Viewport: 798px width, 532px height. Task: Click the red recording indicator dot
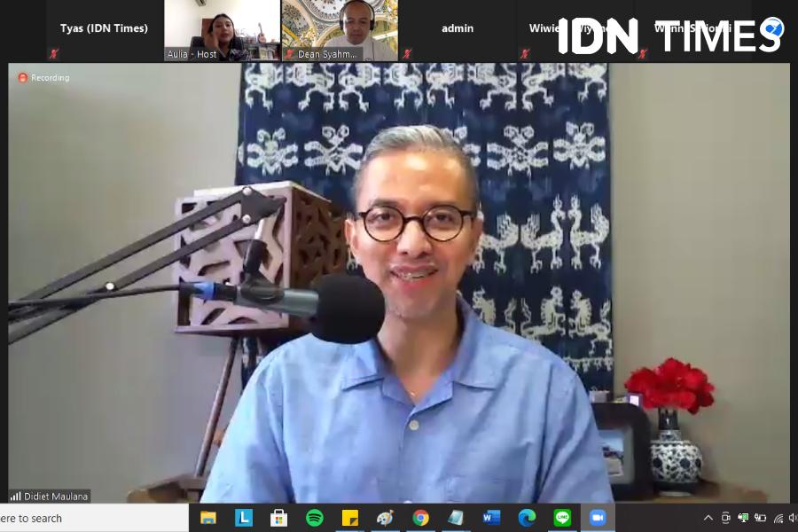[22, 77]
